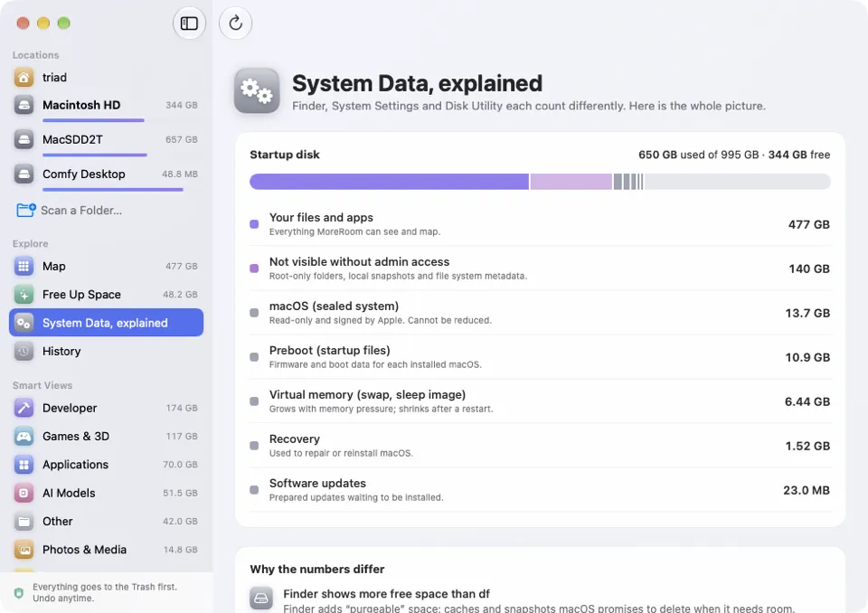Click the purple swatch for Your files and apps

254,224
